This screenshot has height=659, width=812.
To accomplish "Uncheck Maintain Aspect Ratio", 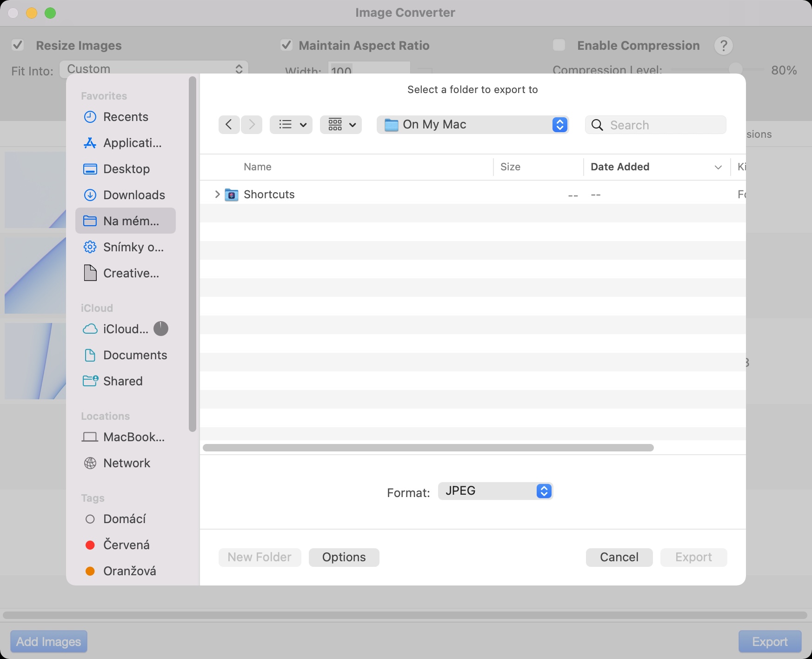I will [286, 45].
